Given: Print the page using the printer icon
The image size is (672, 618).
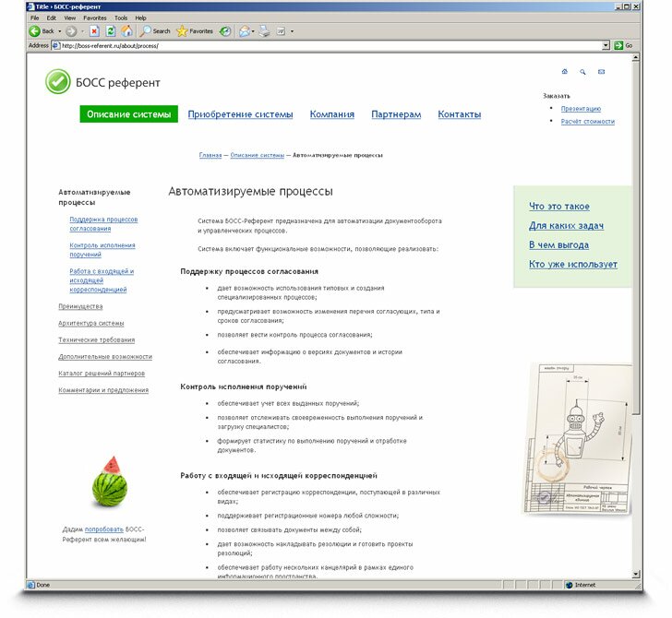Looking at the screenshot, I should [264, 31].
